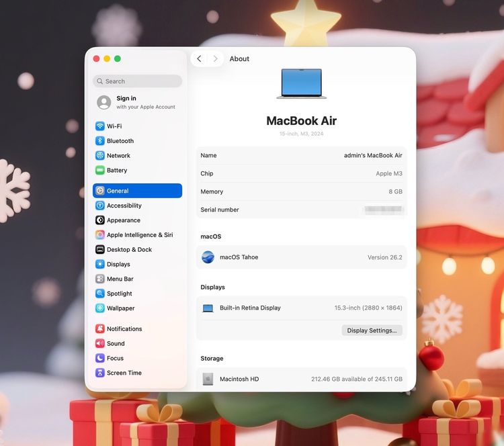Open the Focus moon icon
504x446 pixels.
point(100,358)
